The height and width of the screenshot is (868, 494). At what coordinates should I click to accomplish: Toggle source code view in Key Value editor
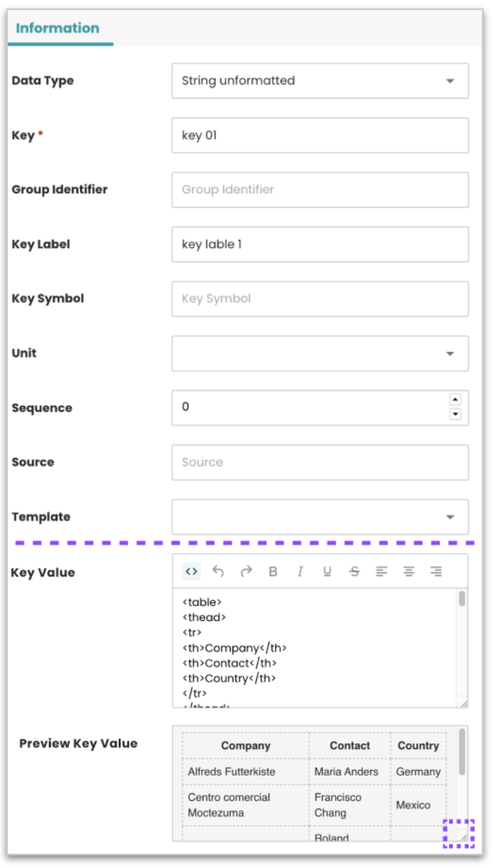click(191, 571)
